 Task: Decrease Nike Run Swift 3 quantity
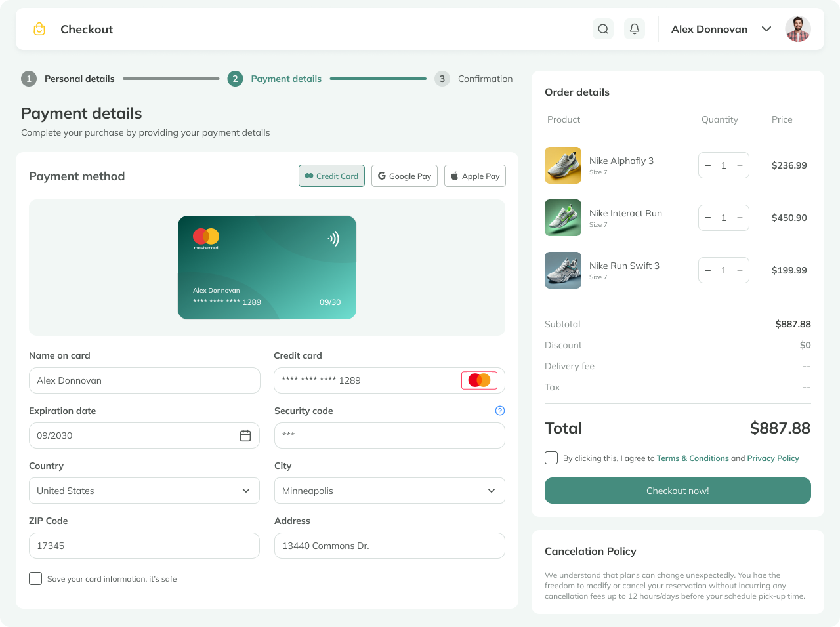click(x=708, y=270)
